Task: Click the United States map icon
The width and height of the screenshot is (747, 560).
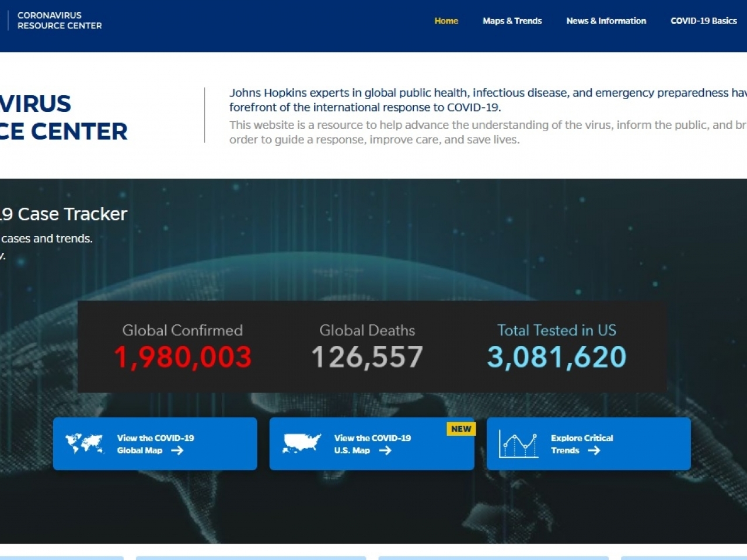Action: point(302,444)
